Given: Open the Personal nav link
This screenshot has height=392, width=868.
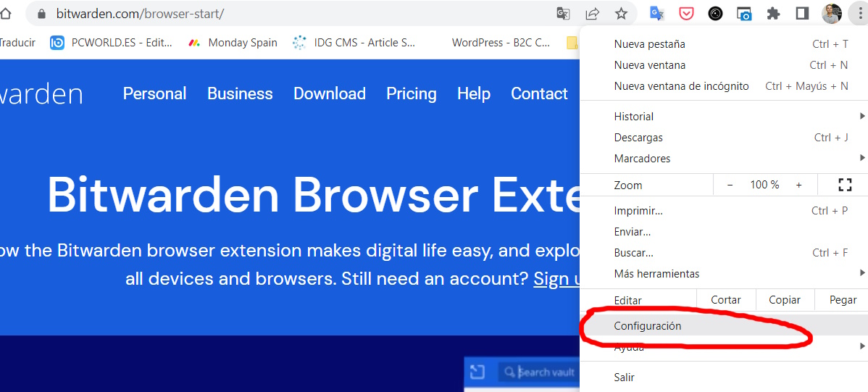Looking at the screenshot, I should point(154,93).
